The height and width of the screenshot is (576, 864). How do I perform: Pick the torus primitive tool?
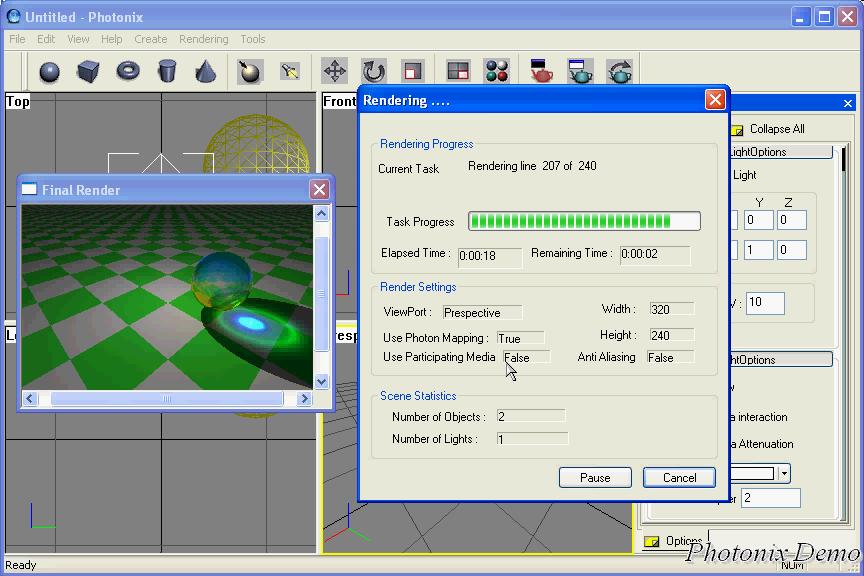pos(128,71)
